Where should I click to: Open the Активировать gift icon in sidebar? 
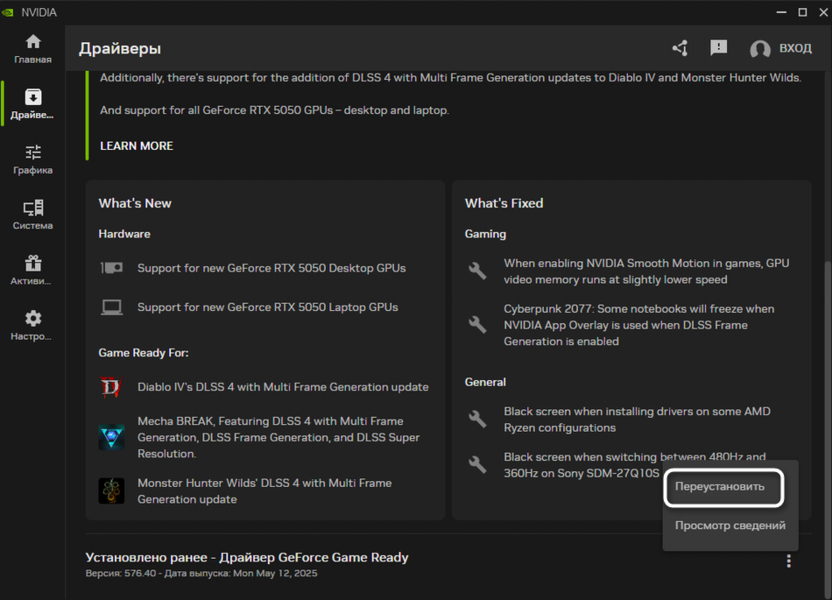click(x=33, y=270)
